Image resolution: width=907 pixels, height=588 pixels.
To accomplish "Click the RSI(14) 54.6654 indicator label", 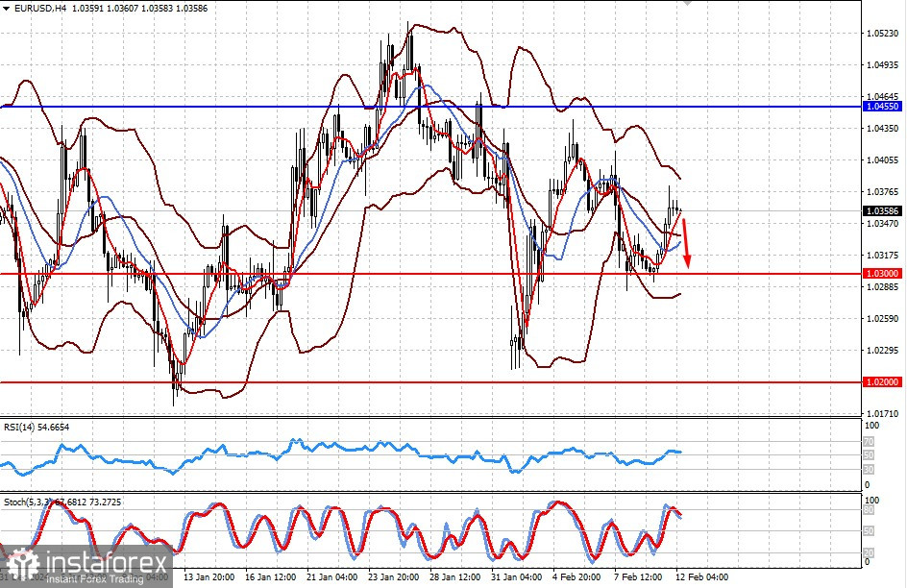I will click(37, 428).
